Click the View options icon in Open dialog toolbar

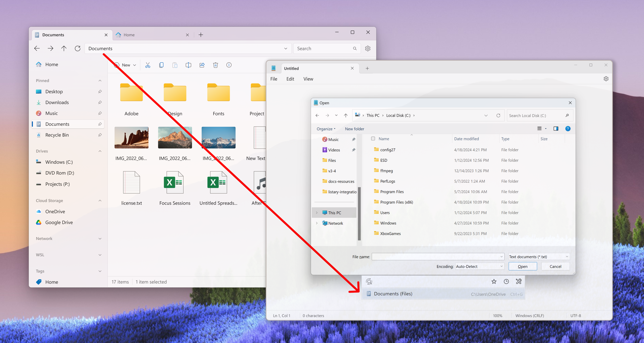[541, 129]
